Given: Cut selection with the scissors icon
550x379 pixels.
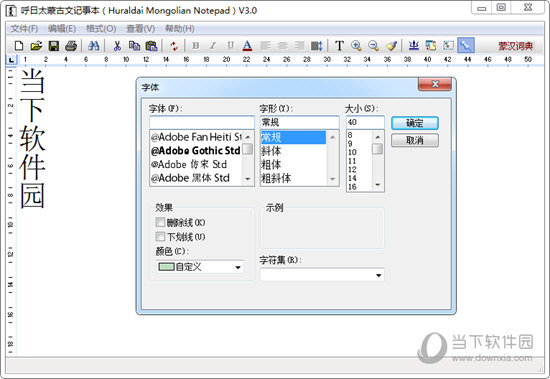Looking at the screenshot, I should (x=117, y=46).
